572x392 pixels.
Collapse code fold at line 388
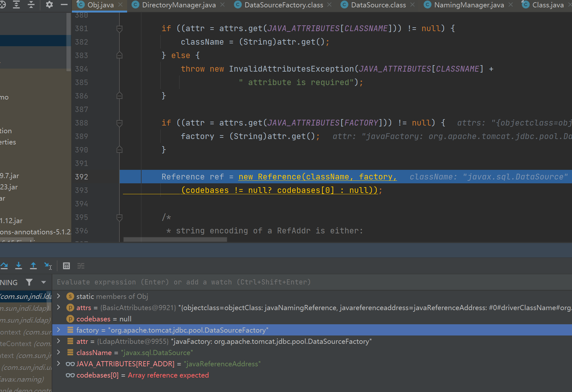point(119,123)
